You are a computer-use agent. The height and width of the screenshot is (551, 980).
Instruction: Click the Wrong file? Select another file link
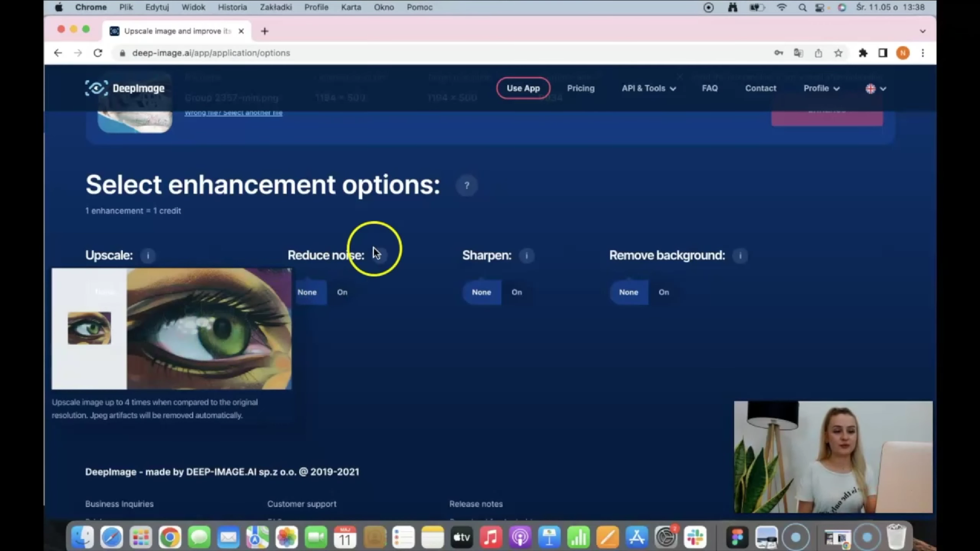(x=233, y=112)
